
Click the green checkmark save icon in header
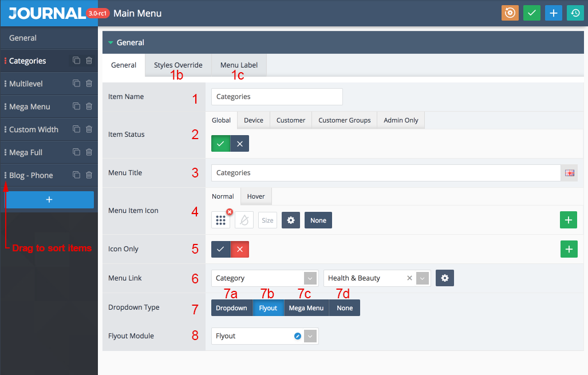click(531, 13)
